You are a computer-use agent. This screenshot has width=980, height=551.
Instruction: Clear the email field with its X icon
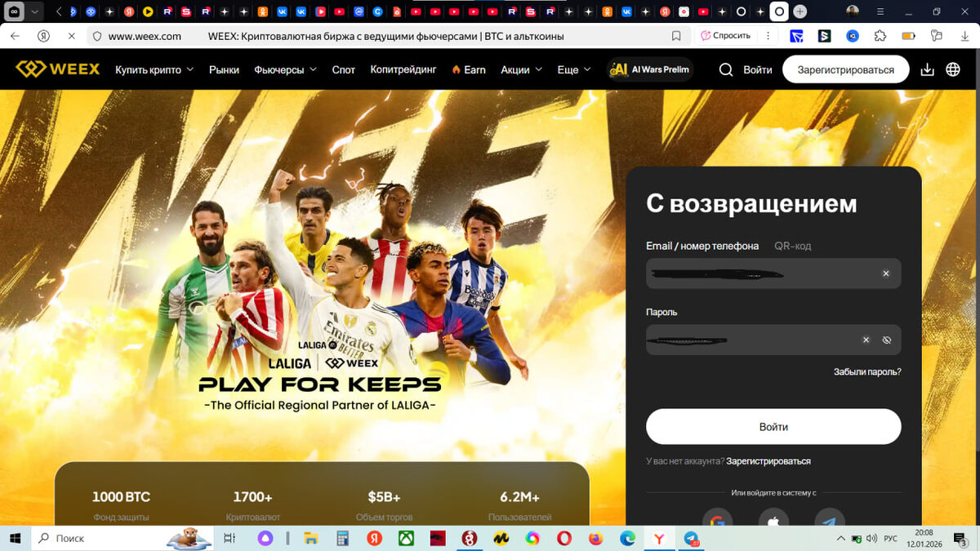click(886, 273)
